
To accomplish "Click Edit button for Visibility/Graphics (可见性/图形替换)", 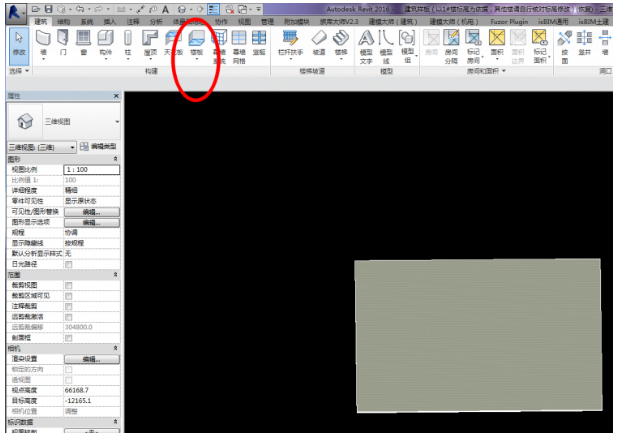I will pos(92,212).
